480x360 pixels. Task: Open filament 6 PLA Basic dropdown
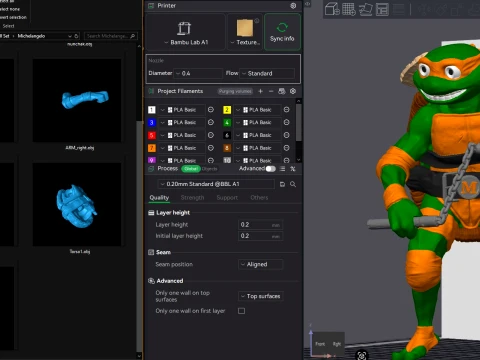tap(257, 135)
